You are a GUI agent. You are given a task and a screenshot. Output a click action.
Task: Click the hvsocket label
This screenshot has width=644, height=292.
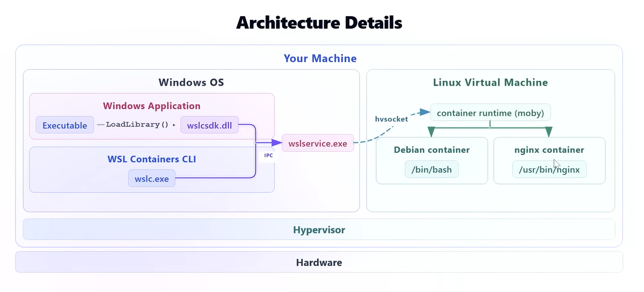coord(391,119)
